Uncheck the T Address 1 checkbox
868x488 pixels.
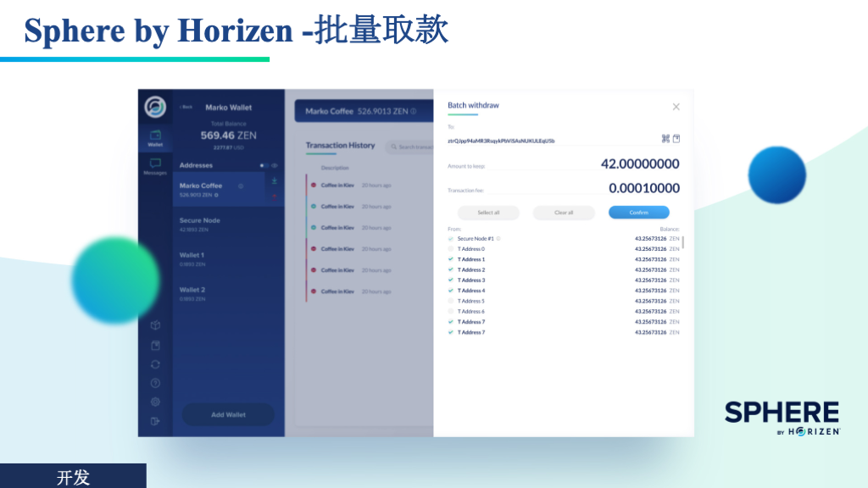451,259
